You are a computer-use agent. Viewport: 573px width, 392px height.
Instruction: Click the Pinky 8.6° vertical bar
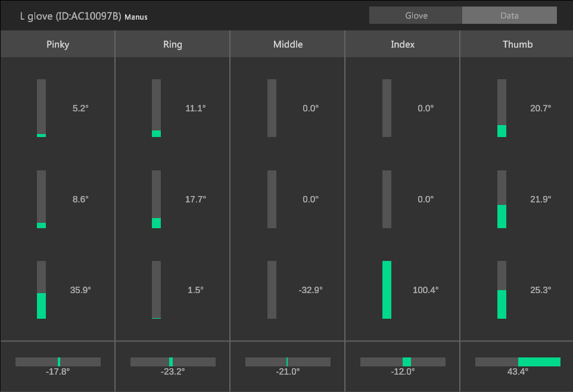(41, 199)
